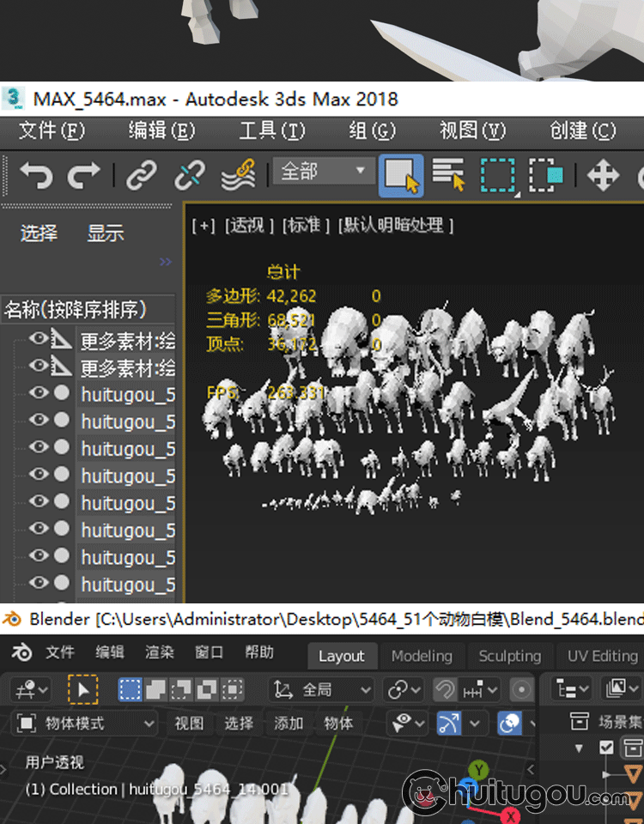Hide the first 更多素材 item via eye icon
644x824 pixels.
[x=38, y=340]
